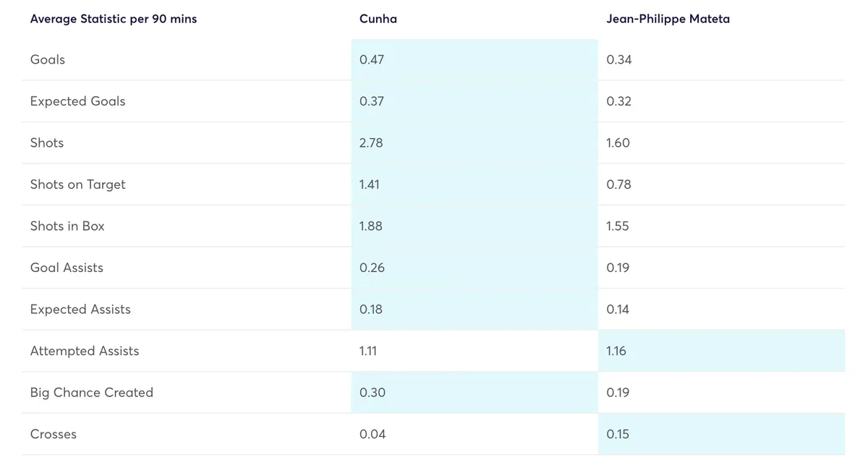Select the Crosses row label

point(54,434)
